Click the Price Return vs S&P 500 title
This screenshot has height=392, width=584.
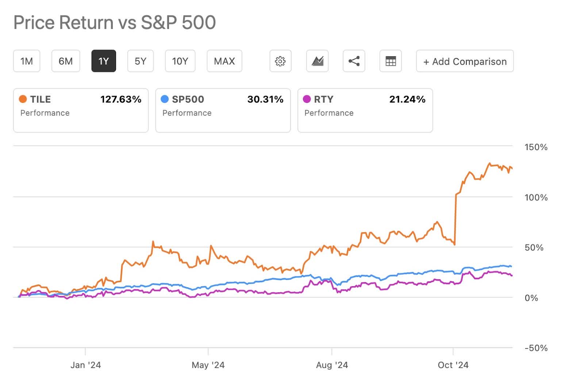click(x=115, y=22)
